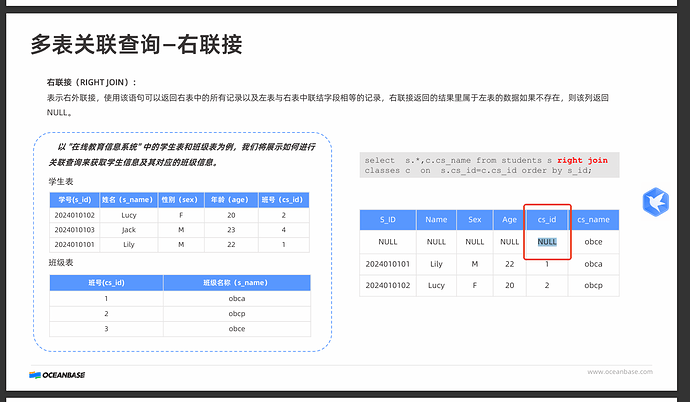Image resolution: width=690 pixels, height=402 pixels.
Task: Click the 班号(cs_id) header in class table
Action: [x=106, y=283]
